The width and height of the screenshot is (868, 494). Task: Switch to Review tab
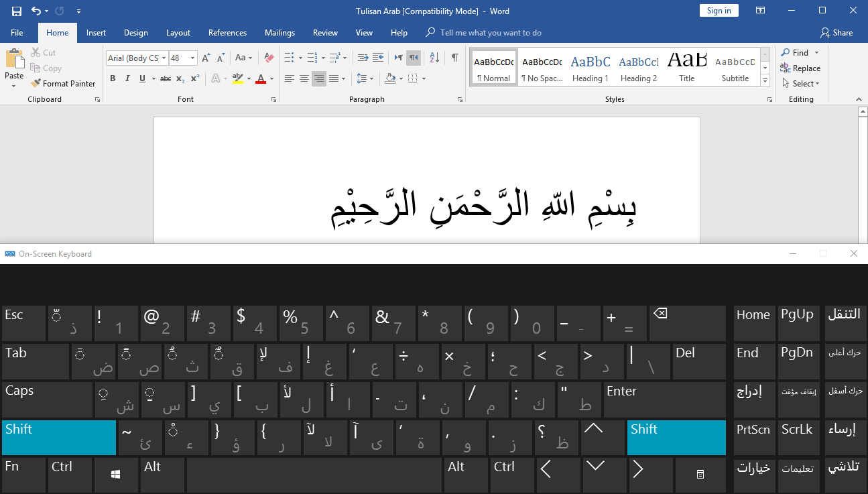(x=325, y=33)
